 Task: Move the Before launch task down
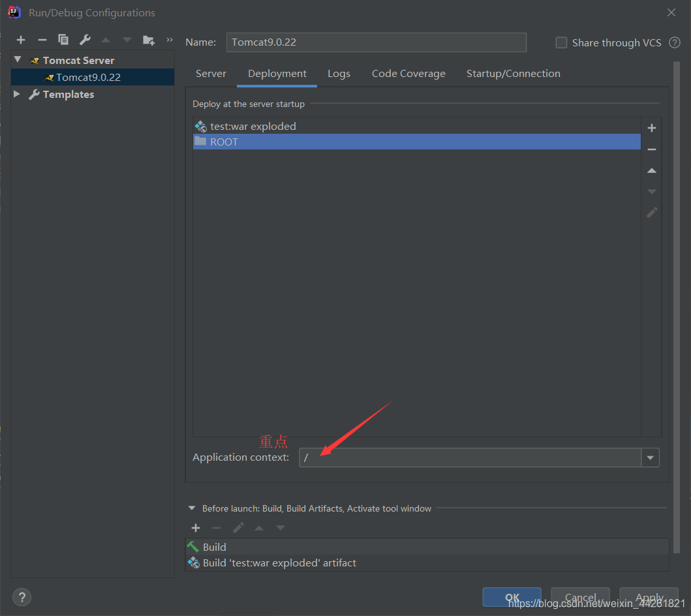click(281, 528)
